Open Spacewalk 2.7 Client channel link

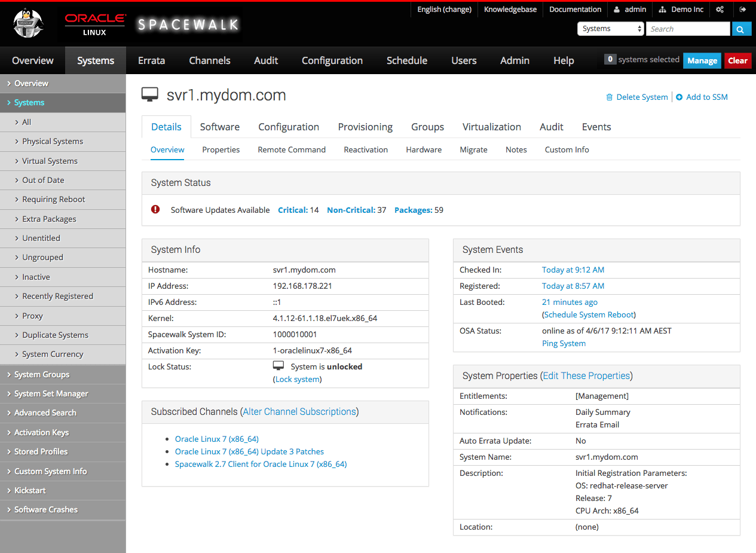pyautogui.click(x=261, y=464)
